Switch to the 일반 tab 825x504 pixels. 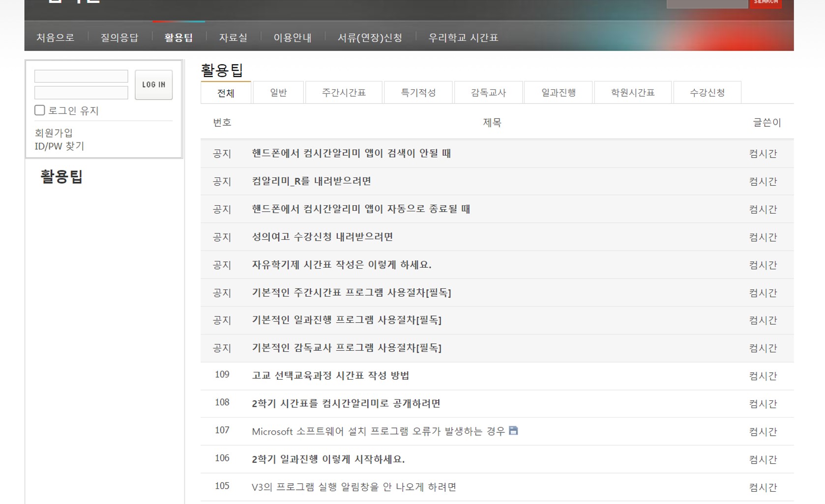tap(278, 92)
